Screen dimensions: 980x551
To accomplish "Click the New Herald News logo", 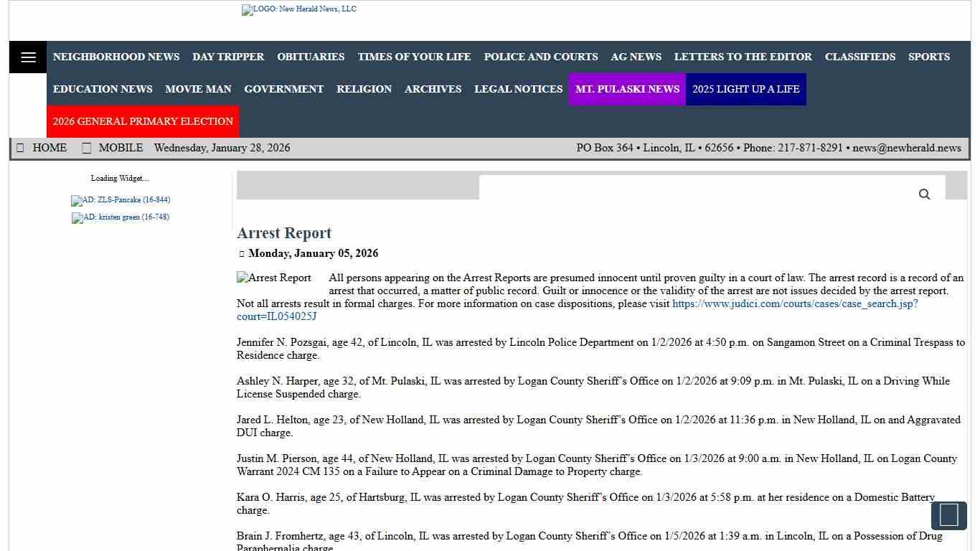I will [x=298, y=9].
